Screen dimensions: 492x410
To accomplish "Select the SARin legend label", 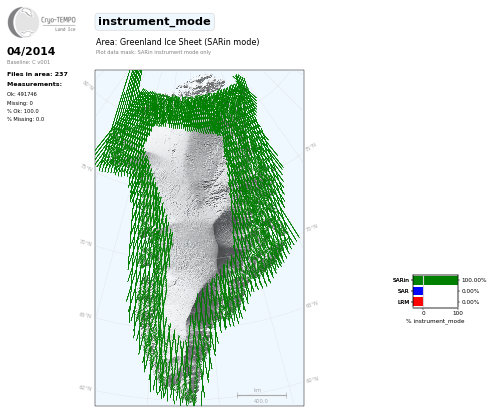I will [x=401, y=280].
